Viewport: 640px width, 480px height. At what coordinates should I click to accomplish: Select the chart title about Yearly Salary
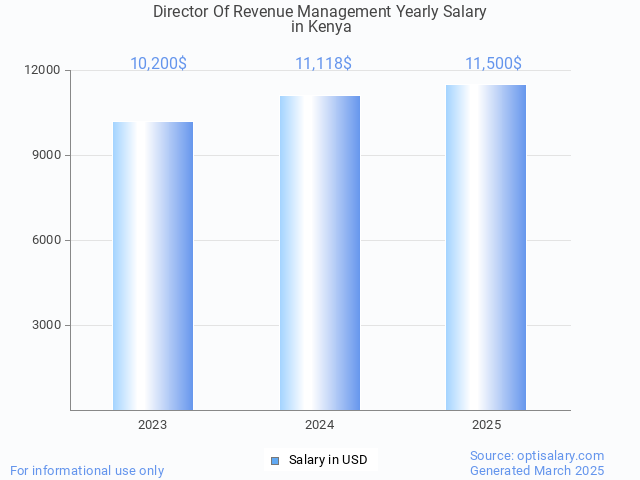tap(320, 12)
